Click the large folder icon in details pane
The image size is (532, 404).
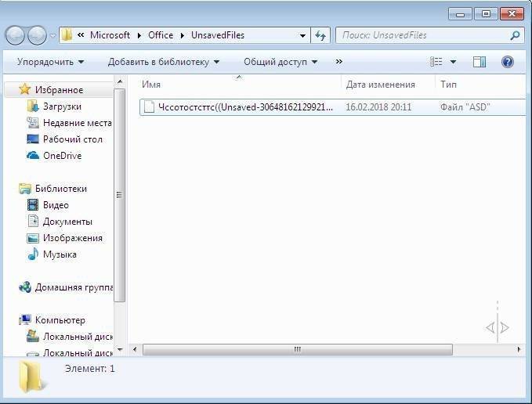(31, 377)
